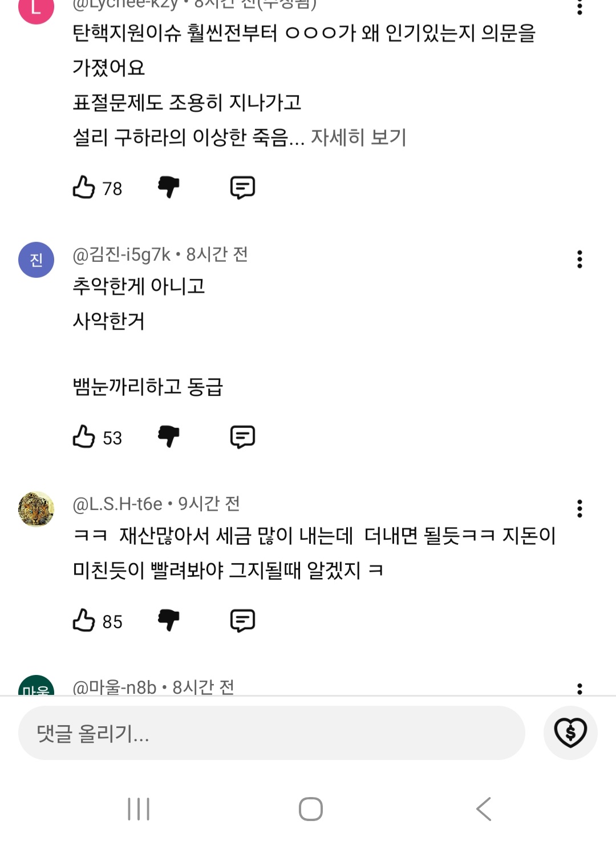This screenshot has width=616, height=845.
Task: Open options menu for @김진-i5g7k comment
Action: point(579,260)
